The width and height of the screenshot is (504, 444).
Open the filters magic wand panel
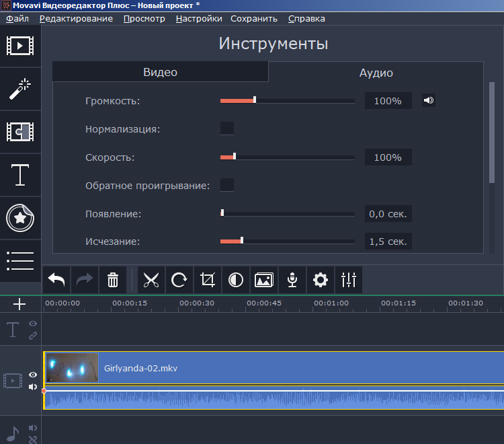click(x=19, y=88)
